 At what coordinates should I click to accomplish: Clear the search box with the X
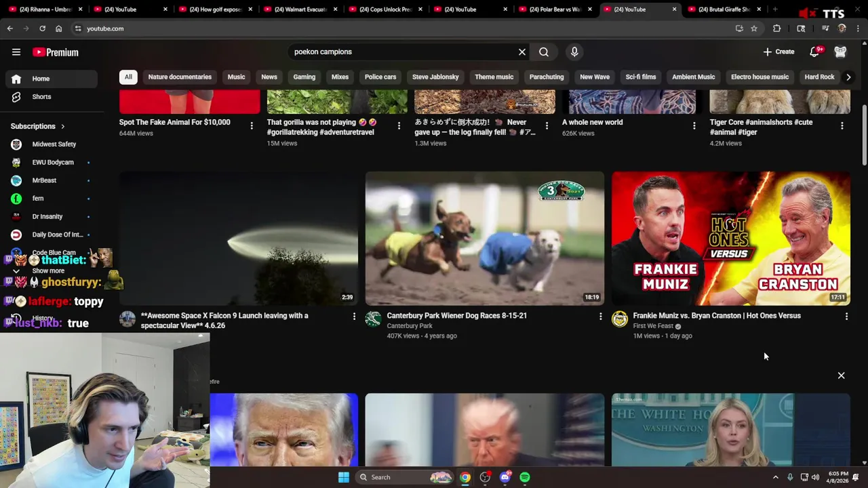point(522,52)
